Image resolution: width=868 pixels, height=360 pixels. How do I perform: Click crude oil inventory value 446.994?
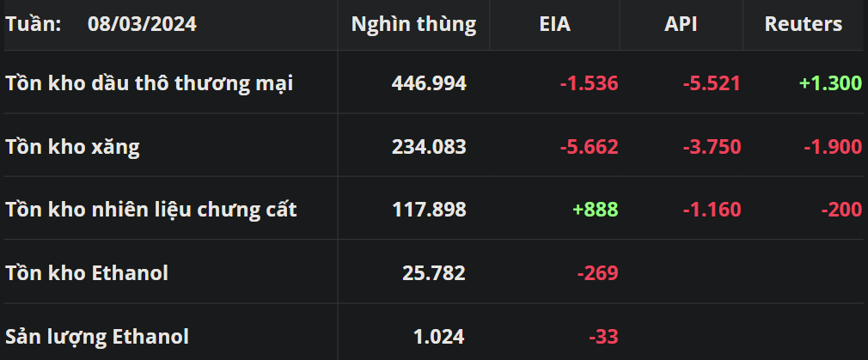(429, 83)
